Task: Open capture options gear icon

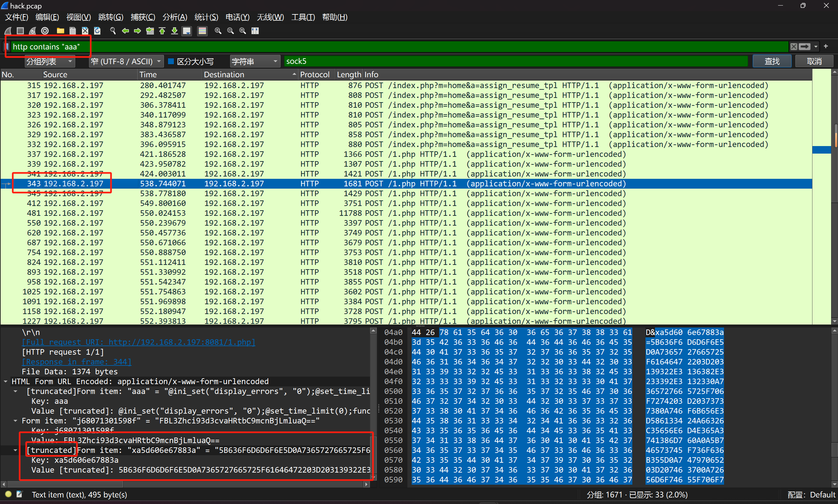Action: point(45,31)
